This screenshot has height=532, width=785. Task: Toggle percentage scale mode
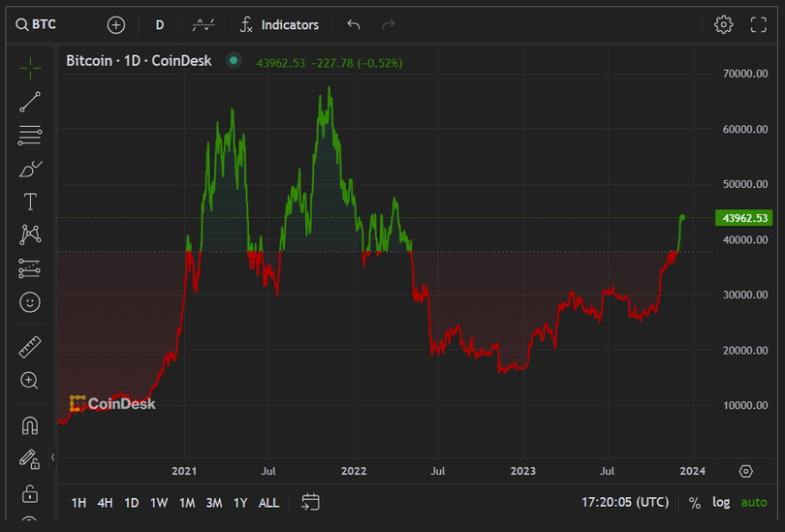[x=694, y=502]
